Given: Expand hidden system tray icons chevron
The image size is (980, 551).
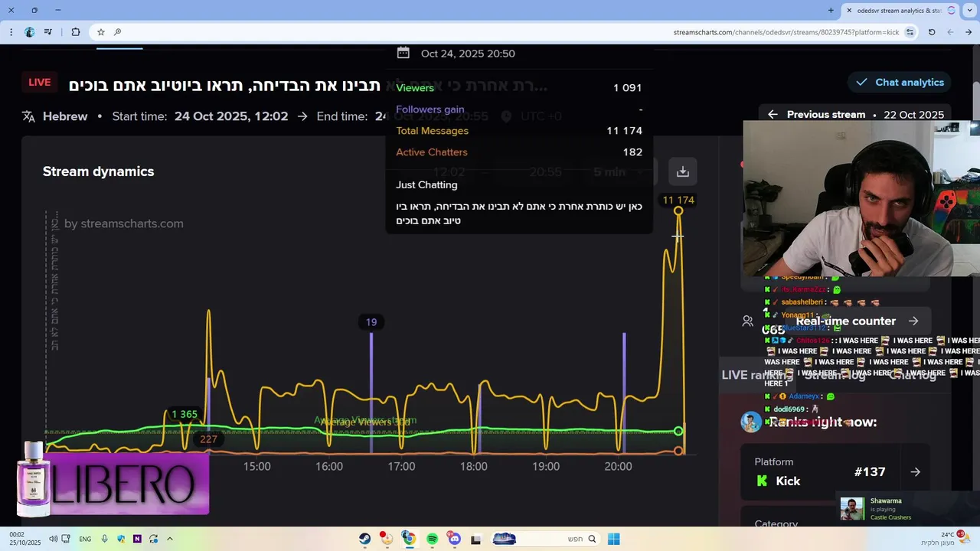Looking at the screenshot, I should pyautogui.click(x=170, y=539).
